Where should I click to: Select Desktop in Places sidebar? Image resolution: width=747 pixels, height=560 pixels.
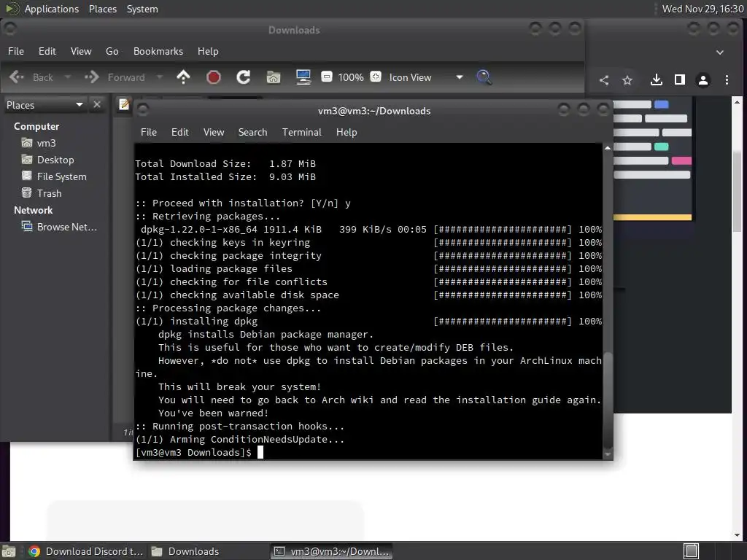(47, 160)
